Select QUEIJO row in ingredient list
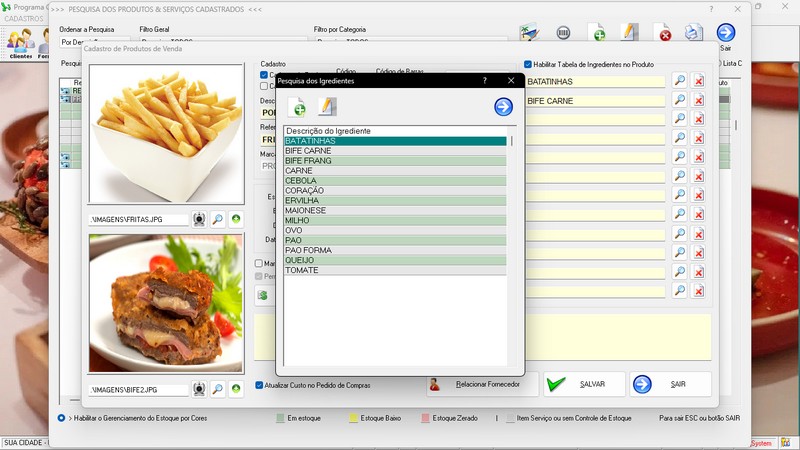 (x=395, y=260)
